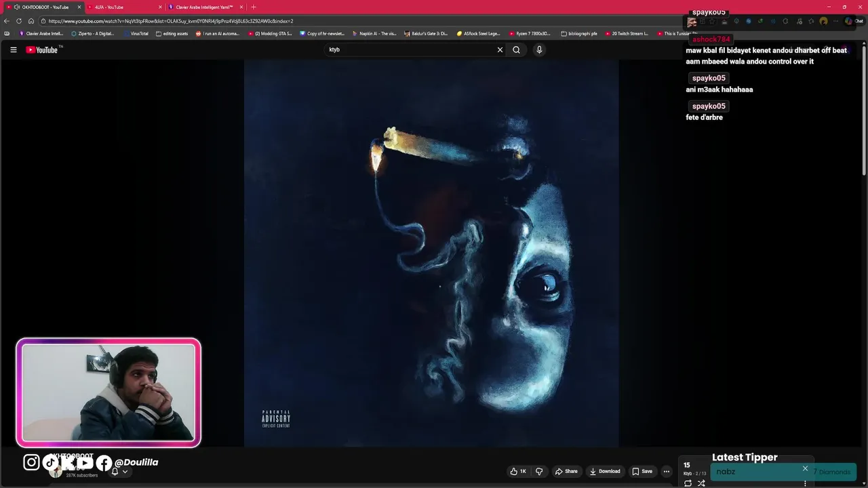
Task: Open the Clavier Arabe Intell... bookmark
Action: click(41, 33)
